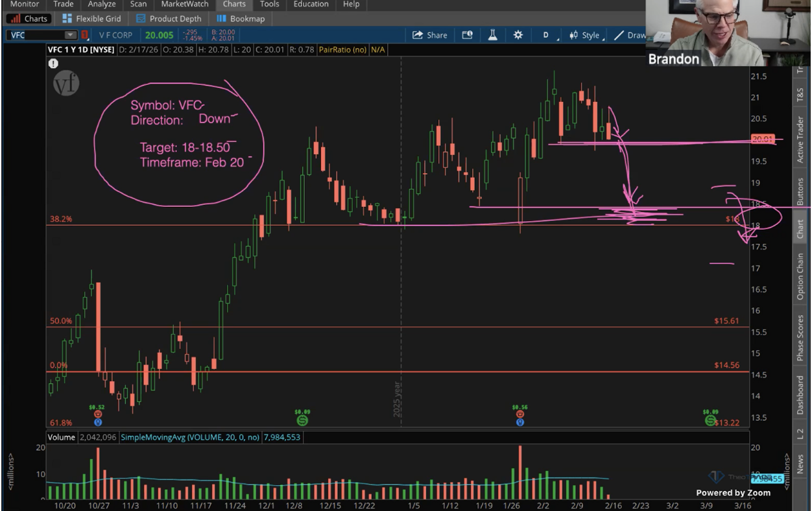812x511 pixels.
Task: Switch to the Trade tab
Action: pos(64,4)
